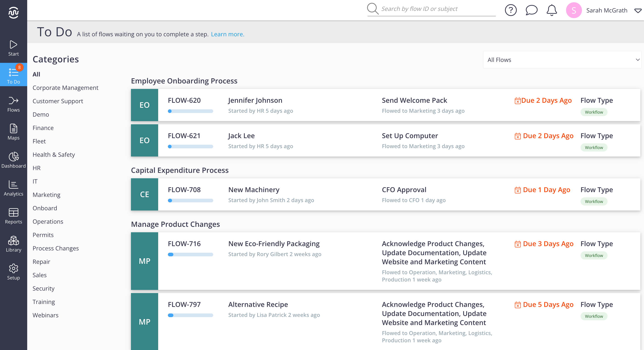Open the Dashboard view
This screenshot has width=644, height=350.
coord(14,159)
